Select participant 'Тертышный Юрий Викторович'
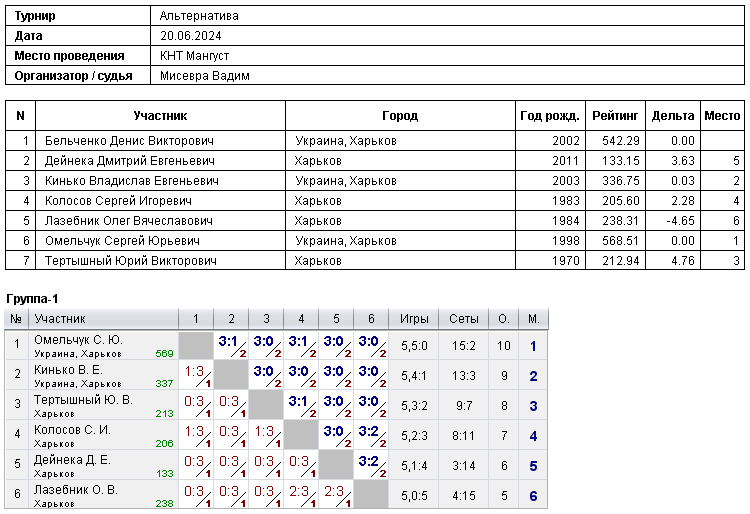Image resolution: width=750 pixels, height=514 pixels. click(x=131, y=261)
